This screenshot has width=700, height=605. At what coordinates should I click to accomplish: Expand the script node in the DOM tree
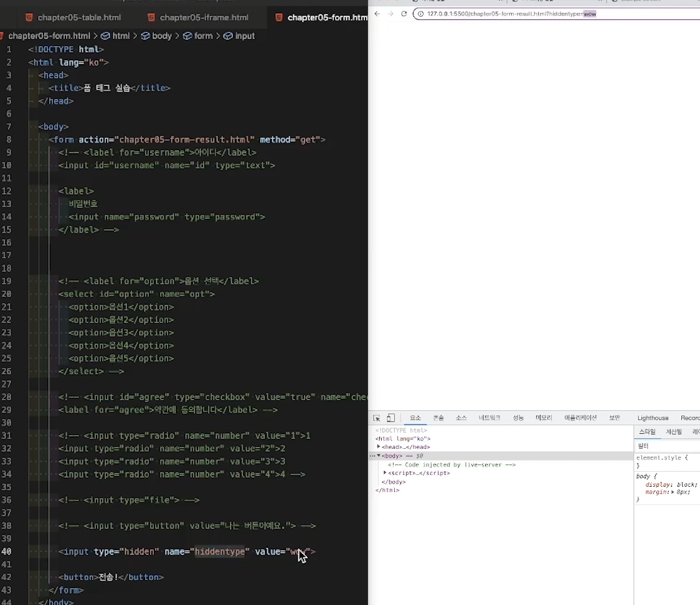tap(385, 473)
